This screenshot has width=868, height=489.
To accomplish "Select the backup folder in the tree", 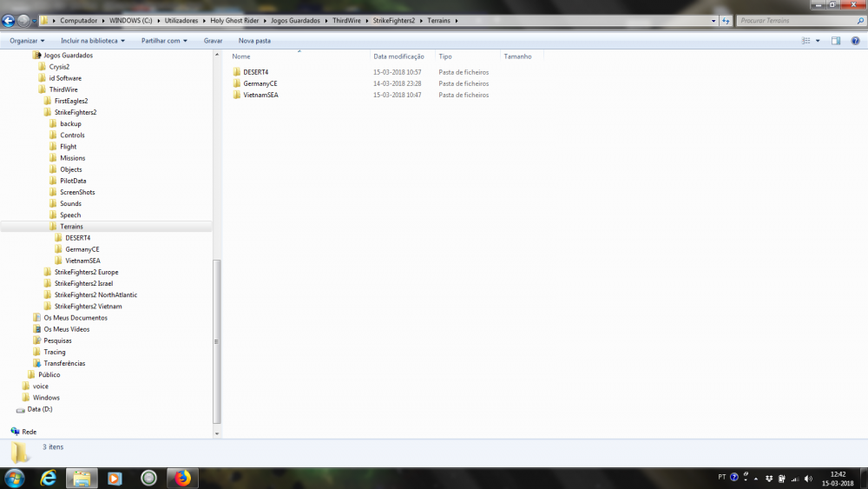I will [71, 123].
